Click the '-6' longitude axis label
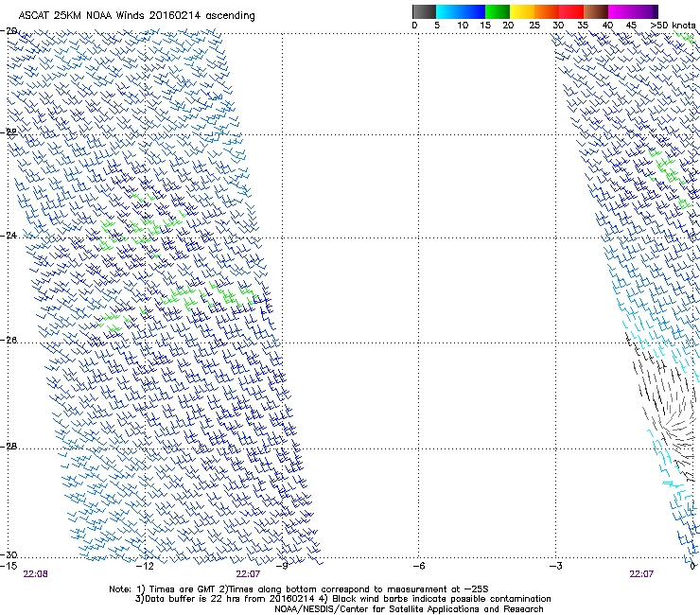This screenshot has height=615, width=700. 418,566
